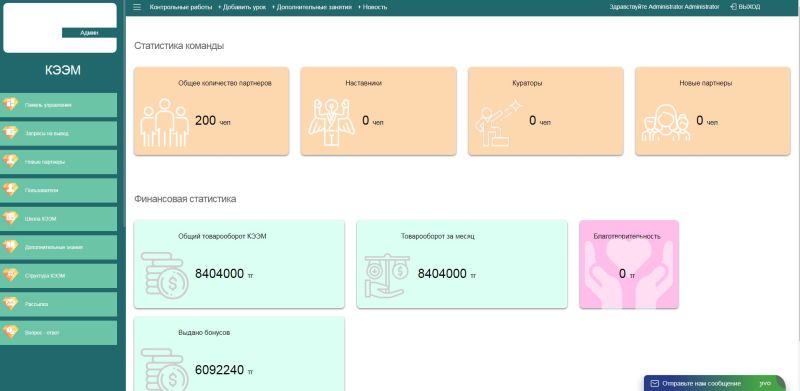The height and width of the screenshot is (391, 800).
Task: Click diamond icon beside Новые партнеры in sidebar
Action: (10, 162)
